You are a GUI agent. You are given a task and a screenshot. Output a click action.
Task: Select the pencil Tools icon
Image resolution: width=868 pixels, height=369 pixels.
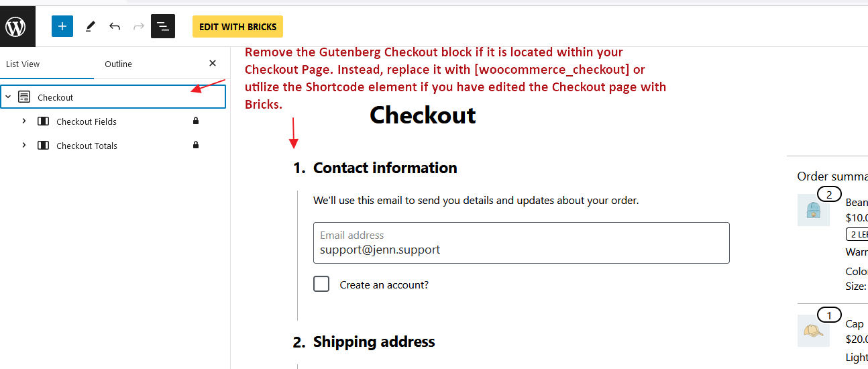(x=90, y=26)
